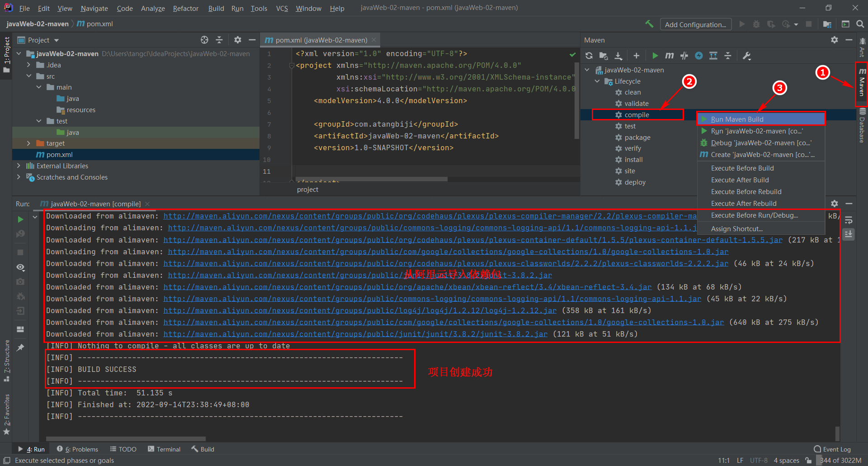This screenshot has width=868, height=466.
Task: Expand the target folder
Action: click(x=29, y=143)
